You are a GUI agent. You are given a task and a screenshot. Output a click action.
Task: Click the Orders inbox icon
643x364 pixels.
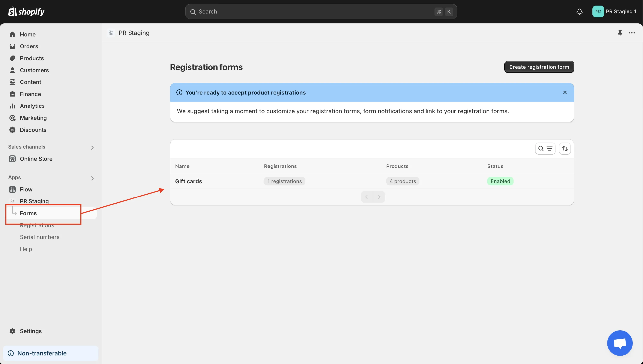tap(12, 46)
